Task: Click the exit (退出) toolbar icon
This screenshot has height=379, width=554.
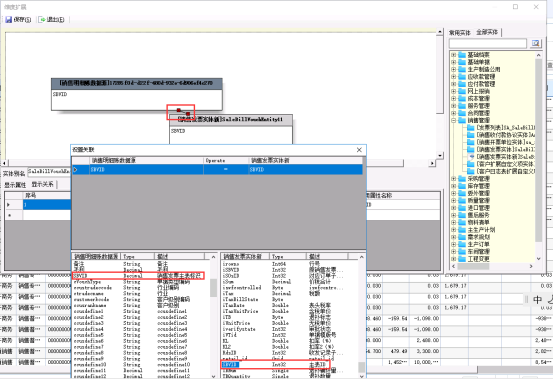Action: [x=42, y=20]
